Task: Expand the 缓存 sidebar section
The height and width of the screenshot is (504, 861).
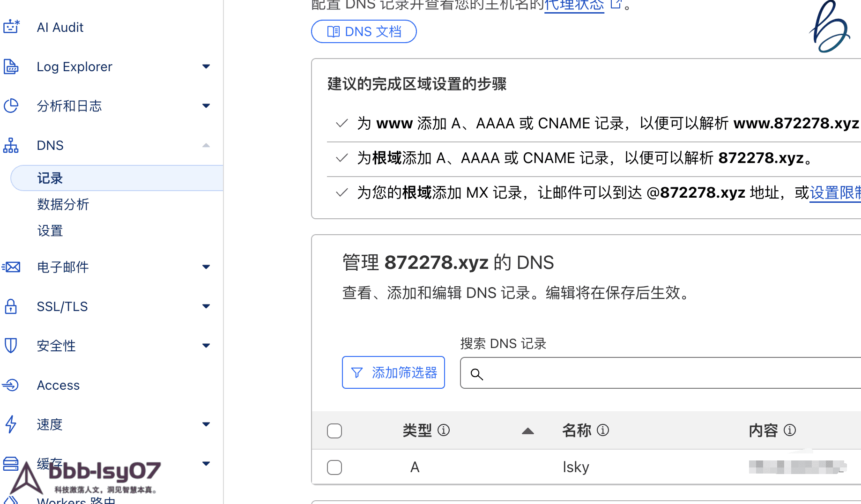Action: point(206,463)
